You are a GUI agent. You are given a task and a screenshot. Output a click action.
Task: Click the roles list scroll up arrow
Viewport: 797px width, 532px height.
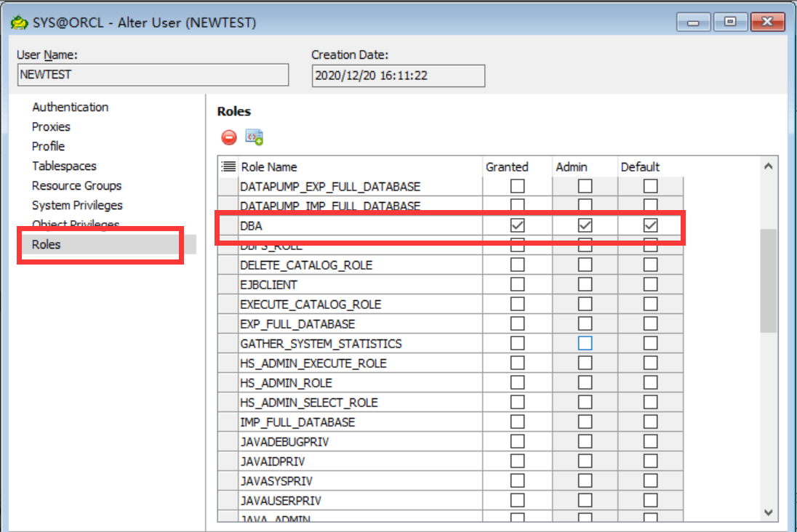pyautogui.click(x=769, y=166)
